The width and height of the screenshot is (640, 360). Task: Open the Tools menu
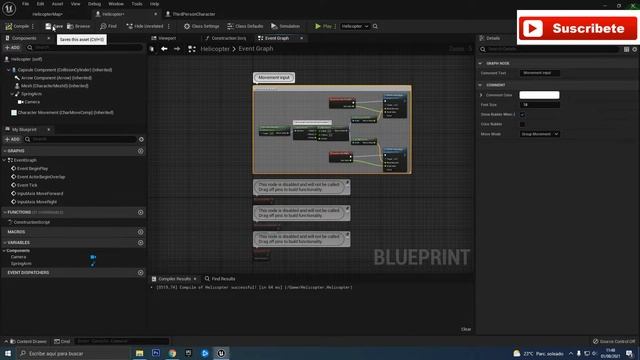click(x=137, y=4)
